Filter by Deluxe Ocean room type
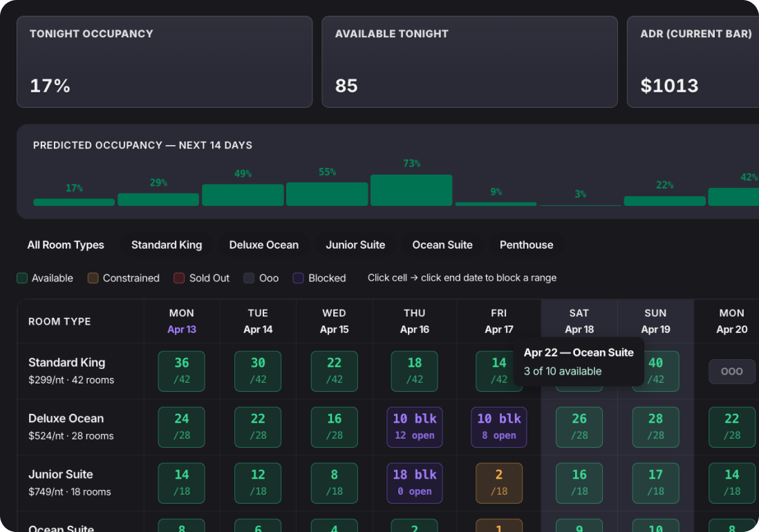759x532 pixels. pyautogui.click(x=264, y=245)
